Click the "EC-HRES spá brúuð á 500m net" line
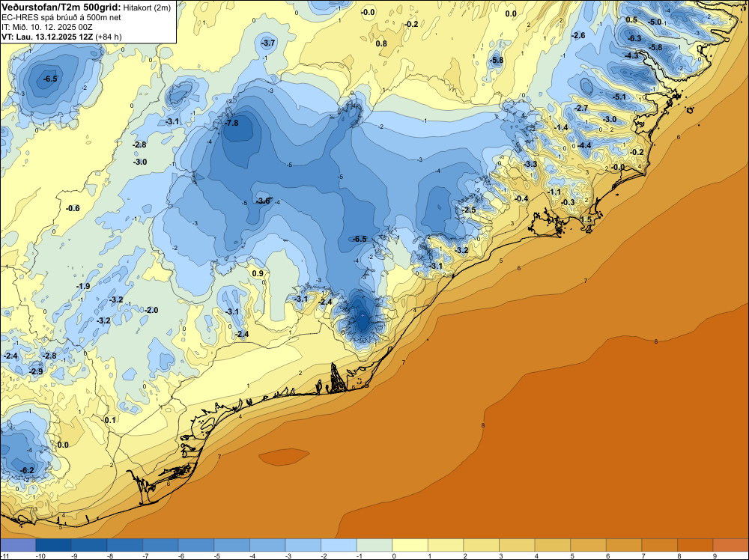749x560 pixels. (x=61, y=17)
